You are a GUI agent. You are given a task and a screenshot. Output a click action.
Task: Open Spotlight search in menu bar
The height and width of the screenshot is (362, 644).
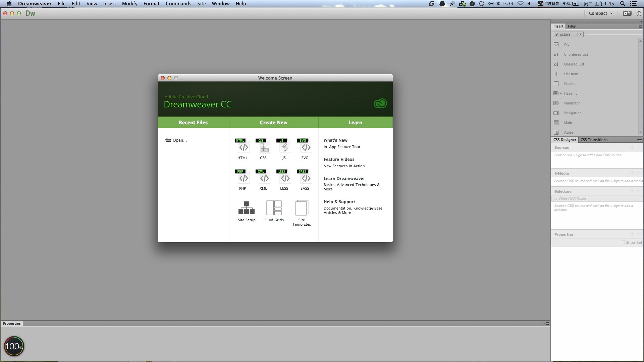(623, 4)
